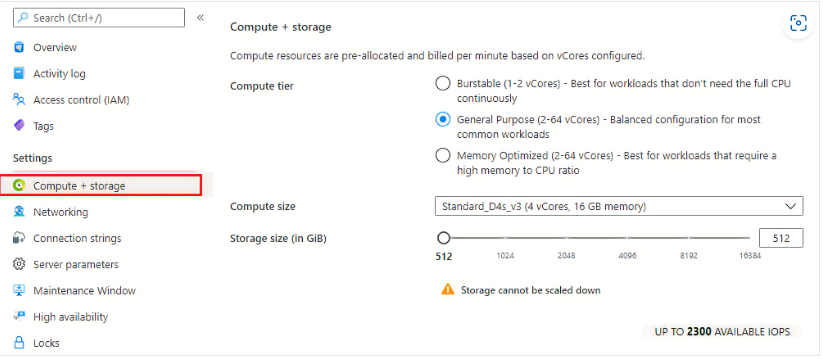Click the Networking icon in sidebar
823x360 pixels.
[x=19, y=212]
